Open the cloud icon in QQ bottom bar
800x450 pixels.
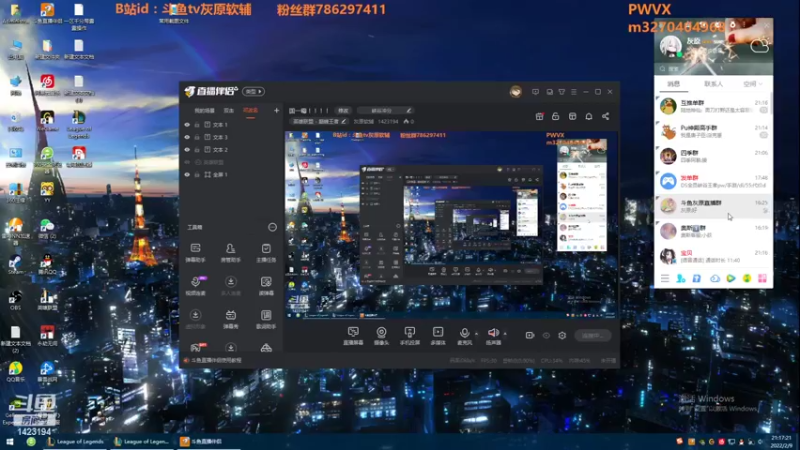[715, 278]
